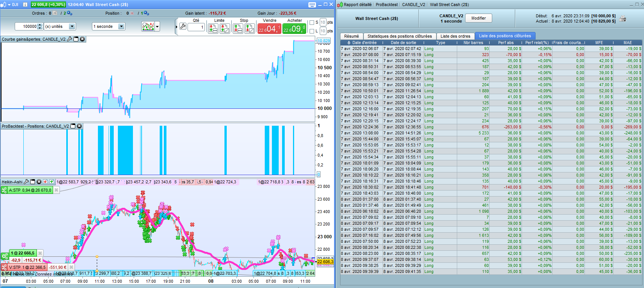Click the red down arrow icon near Heikin-Ashi

[46, 182]
